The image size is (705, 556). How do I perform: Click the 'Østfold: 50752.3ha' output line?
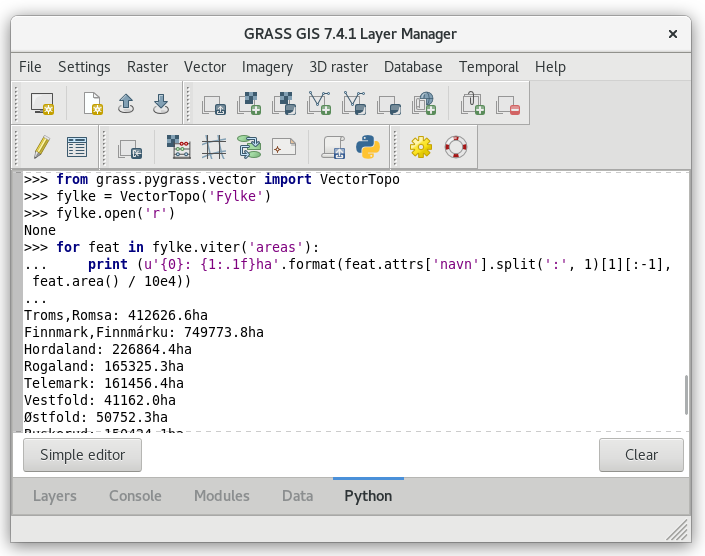coord(96,418)
